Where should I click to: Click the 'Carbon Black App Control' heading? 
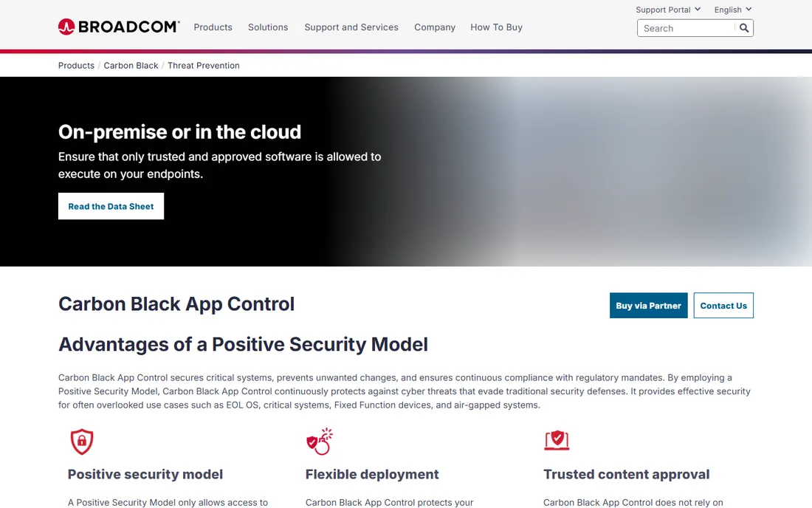(176, 304)
